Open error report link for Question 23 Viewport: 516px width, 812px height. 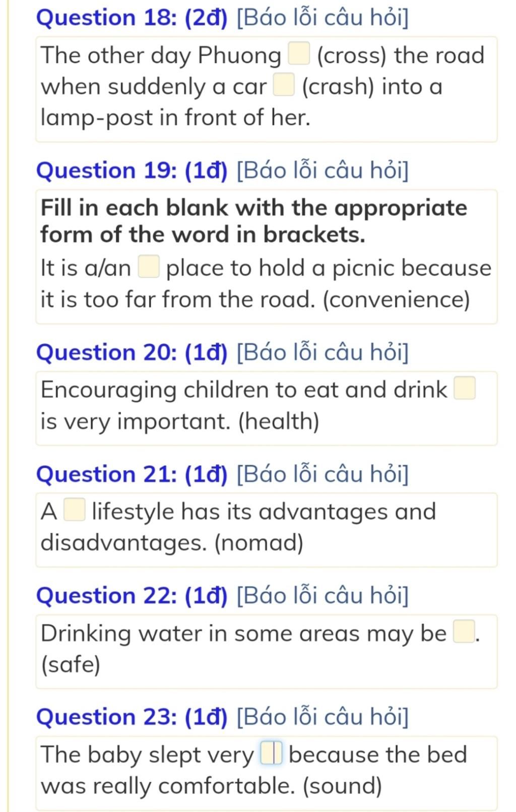point(322,717)
